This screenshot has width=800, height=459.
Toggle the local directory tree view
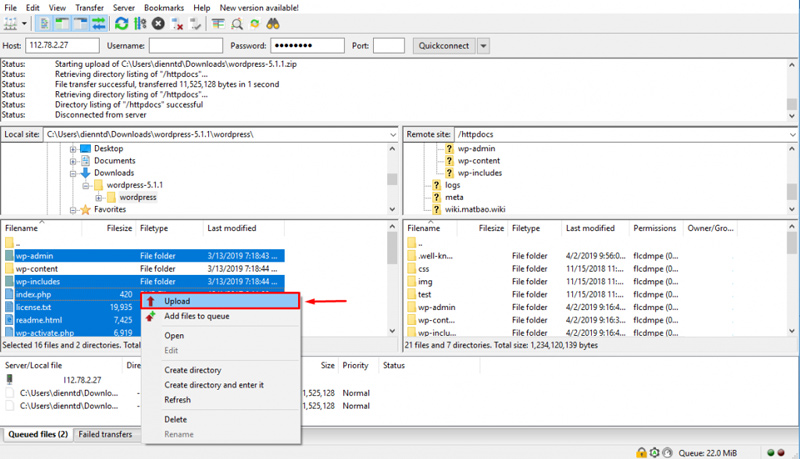pyautogui.click(x=62, y=23)
